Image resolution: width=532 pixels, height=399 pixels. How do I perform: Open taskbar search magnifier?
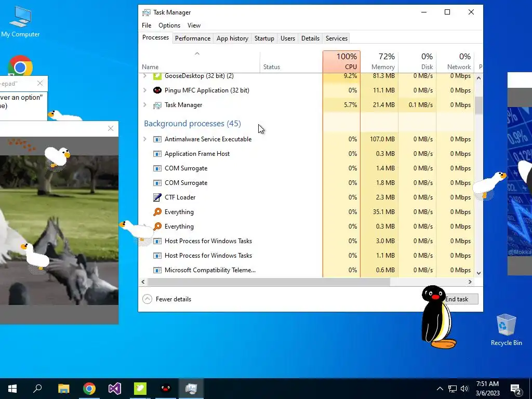pyautogui.click(x=37, y=389)
